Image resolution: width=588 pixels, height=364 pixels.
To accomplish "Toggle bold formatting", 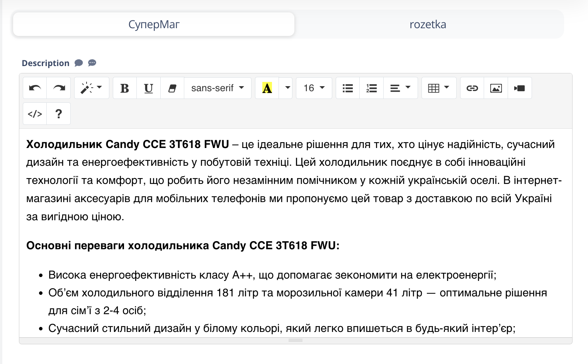I will click(x=124, y=88).
